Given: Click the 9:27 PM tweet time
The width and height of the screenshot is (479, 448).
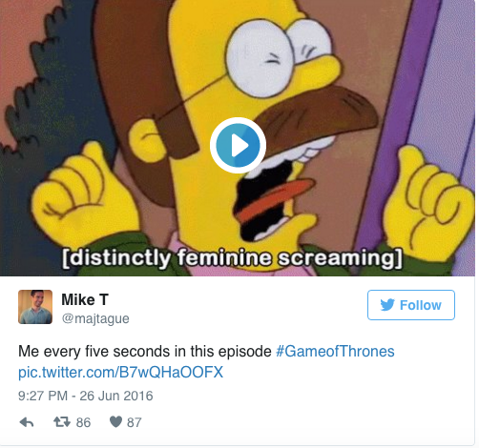Looking at the screenshot, I should pos(43,396).
